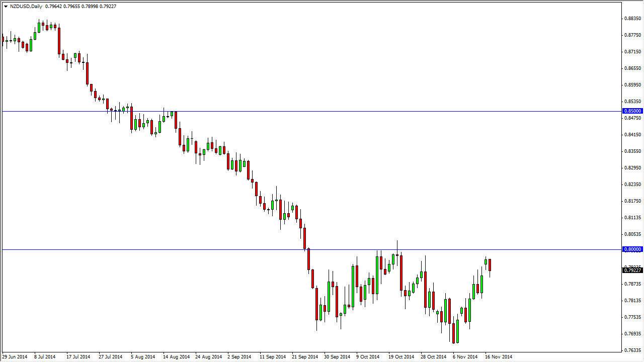Click the highlighted 0.80000 price tag

tap(632, 249)
